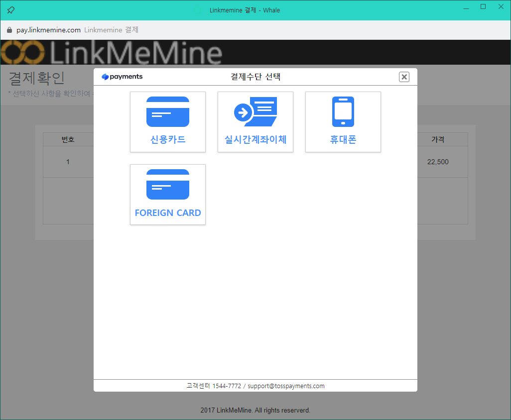Click the 가격 column header
This screenshot has height=420, width=511.
point(438,139)
